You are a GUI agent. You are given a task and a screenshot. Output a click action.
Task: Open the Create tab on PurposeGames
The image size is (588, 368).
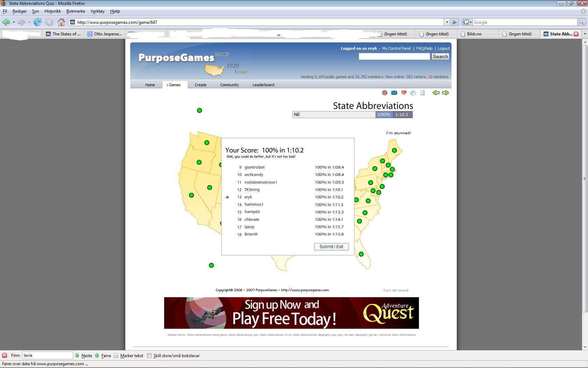(201, 85)
